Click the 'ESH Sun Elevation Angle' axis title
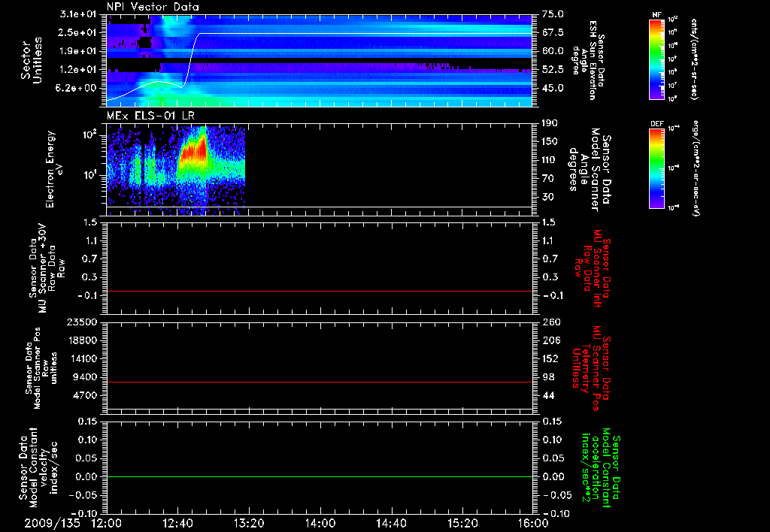Viewport: 770px width, 532px height. [x=589, y=60]
